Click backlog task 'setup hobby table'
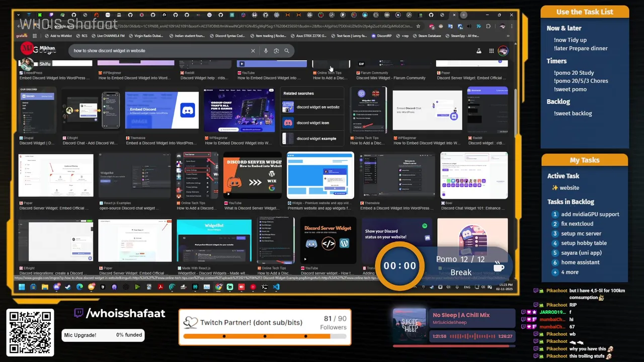The height and width of the screenshot is (362, 644). point(584,243)
